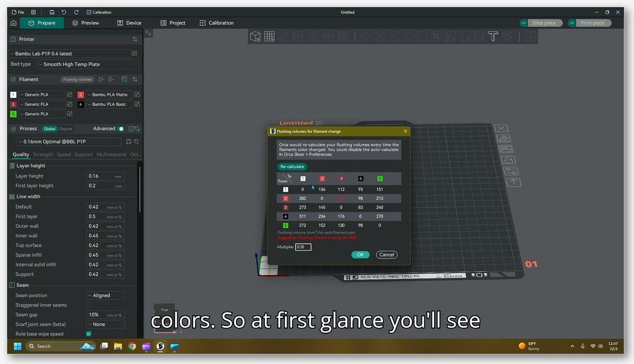Cancel the flushing volumes dialog

point(387,255)
